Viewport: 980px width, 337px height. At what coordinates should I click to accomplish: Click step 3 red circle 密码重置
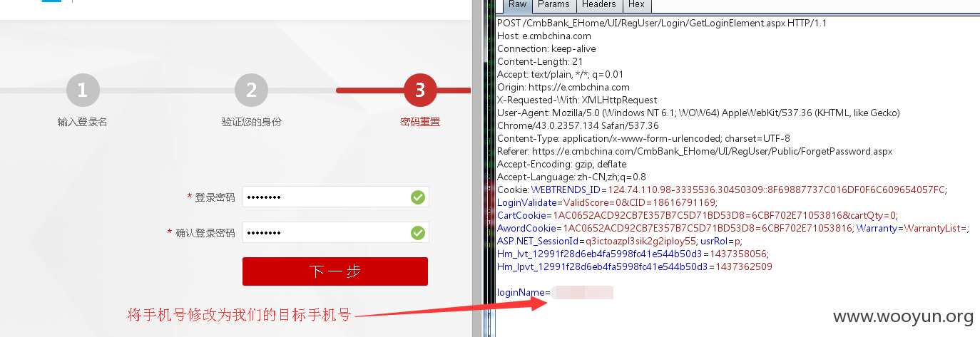[x=420, y=90]
